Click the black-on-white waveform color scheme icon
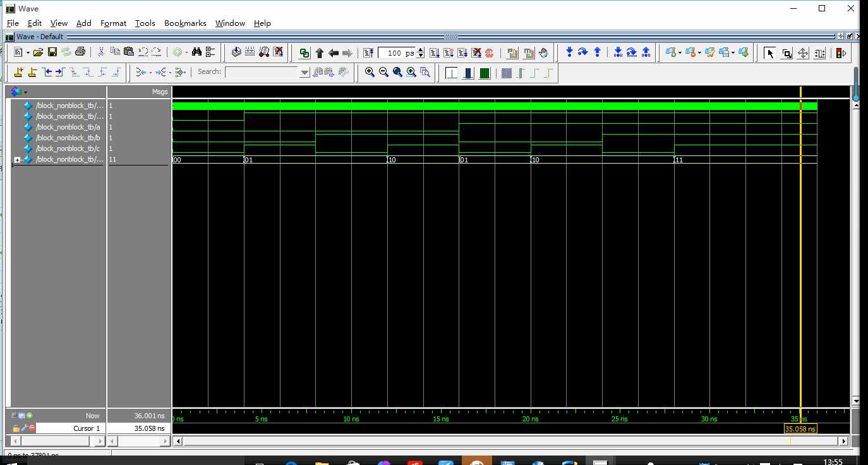 click(452, 73)
